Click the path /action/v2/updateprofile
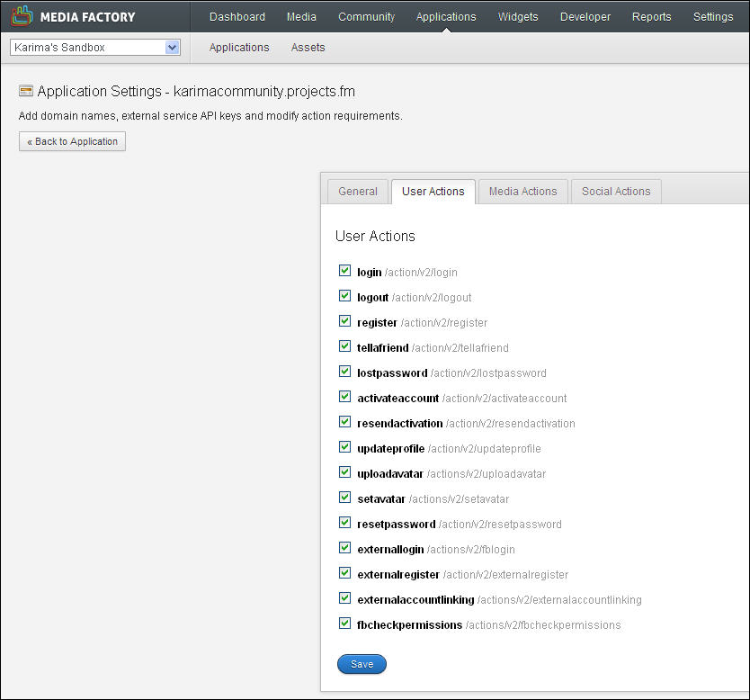The height and width of the screenshot is (700, 750). tap(484, 449)
